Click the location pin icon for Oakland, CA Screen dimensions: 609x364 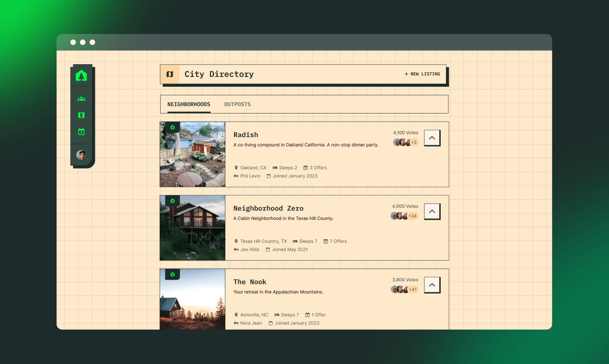[236, 168]
